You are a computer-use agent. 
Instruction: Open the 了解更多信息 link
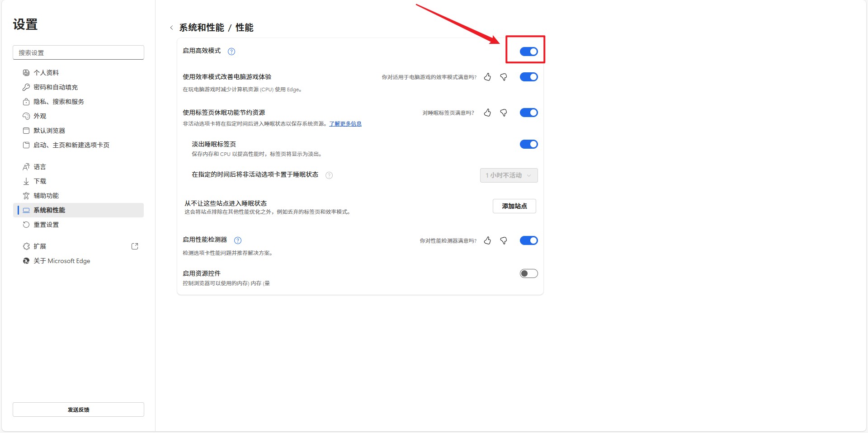345,124
